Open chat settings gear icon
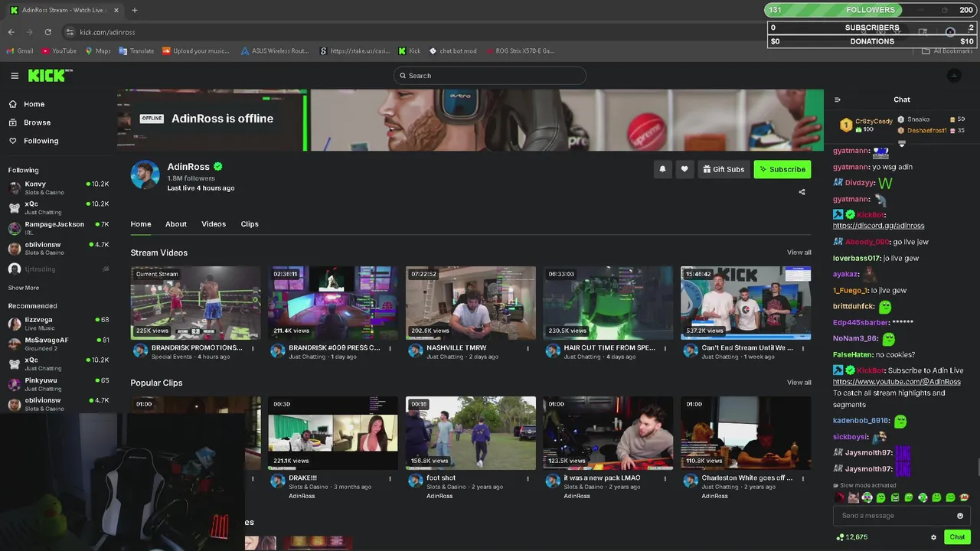The height and width of the screenshot is (551, 980). [933, 537]
